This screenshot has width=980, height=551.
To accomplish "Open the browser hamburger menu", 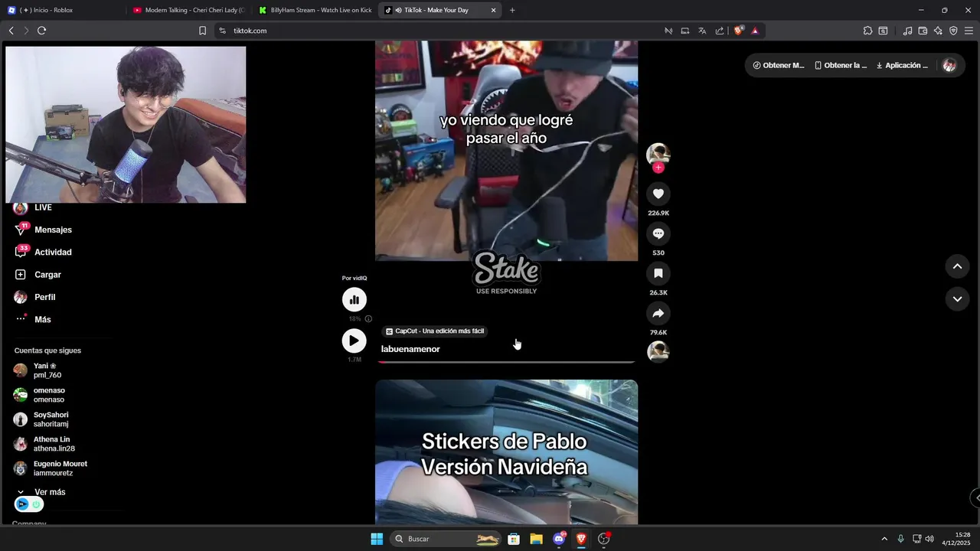I will point(969,31).
